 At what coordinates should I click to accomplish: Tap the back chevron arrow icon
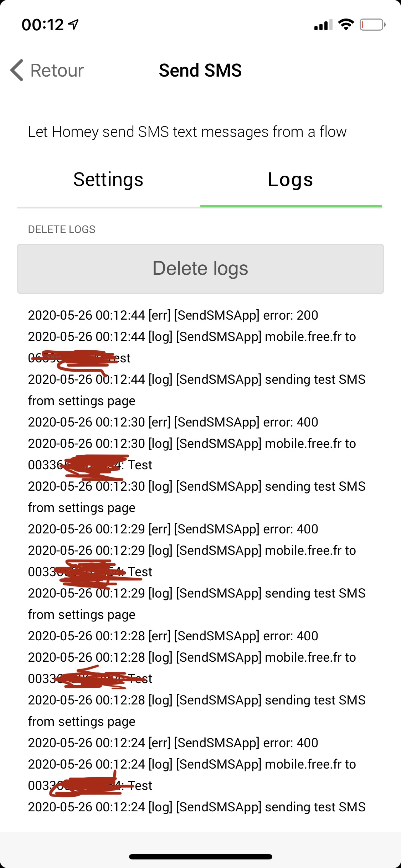pos(17,70)
